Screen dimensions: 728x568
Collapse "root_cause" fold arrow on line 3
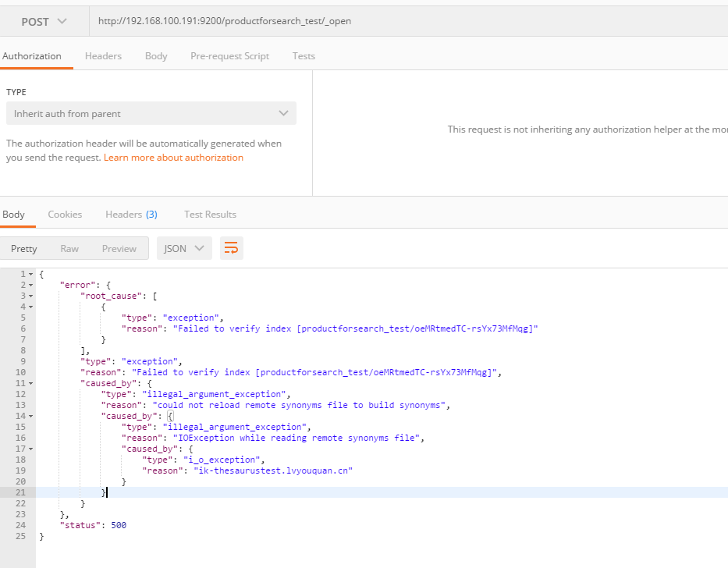tap(30, 296)
